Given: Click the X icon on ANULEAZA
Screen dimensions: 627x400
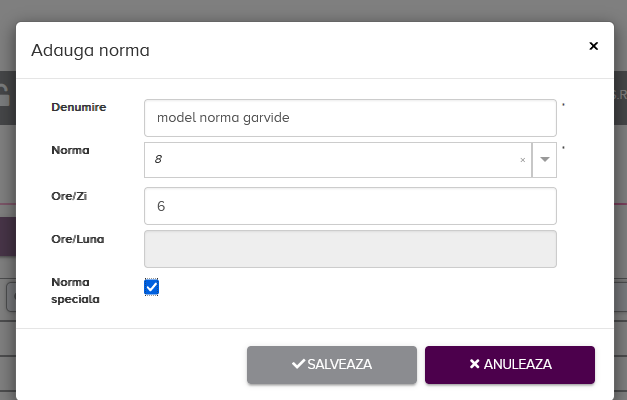Looking at the screenshot, I should [x=475, y=364].
